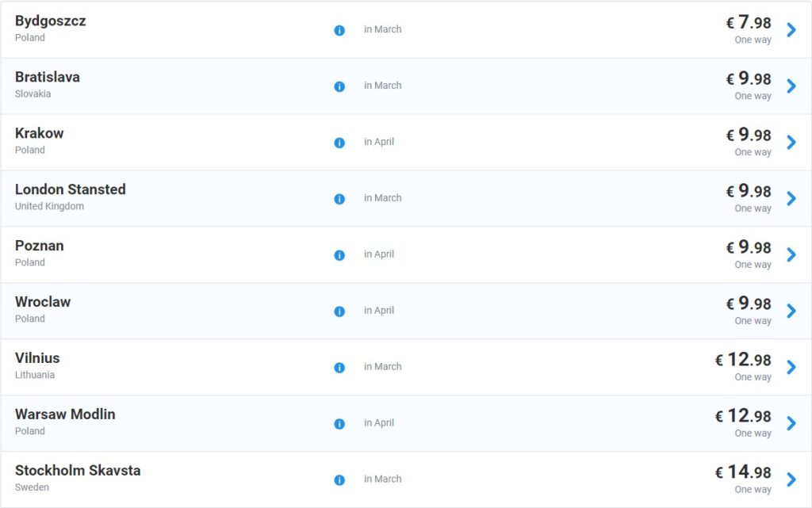
Task: Click info icon for Vilnius flight
Action: click(x=339, y=368)
